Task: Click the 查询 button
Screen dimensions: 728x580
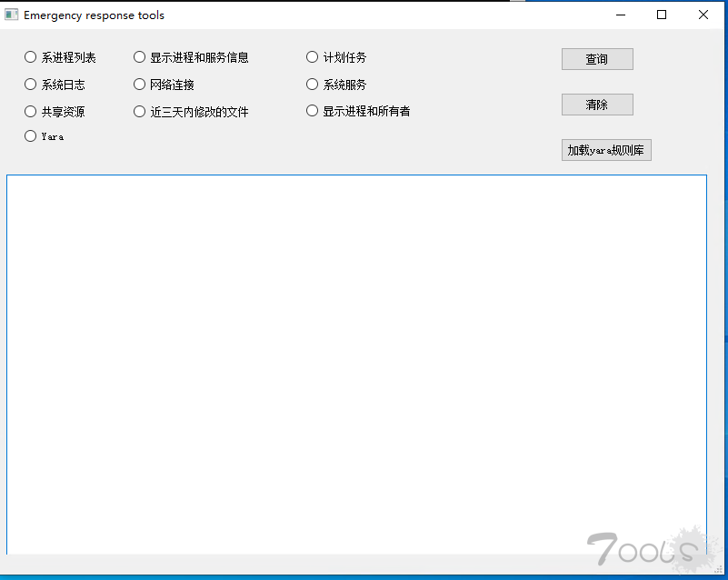Action: click(597, 59)
